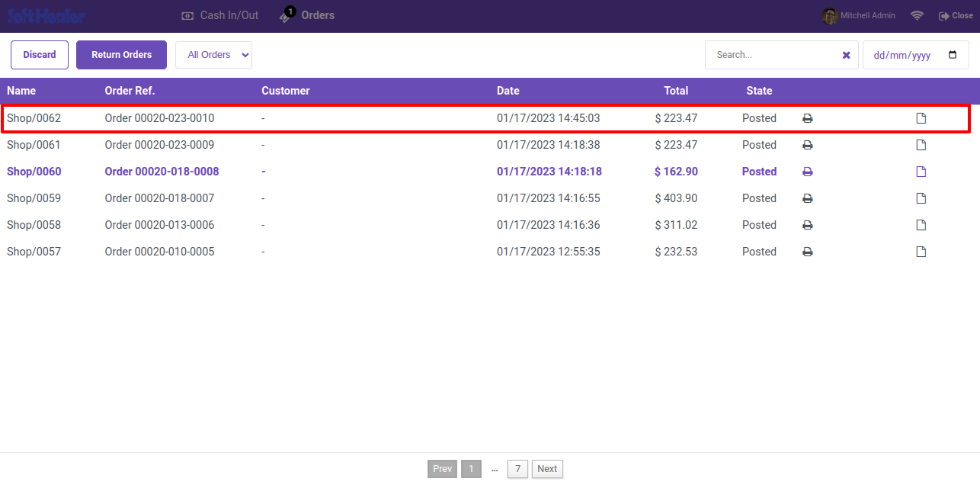Select order row Shop/0057
The width and height of the screenshot is (980, 485).
click(490, 252)
